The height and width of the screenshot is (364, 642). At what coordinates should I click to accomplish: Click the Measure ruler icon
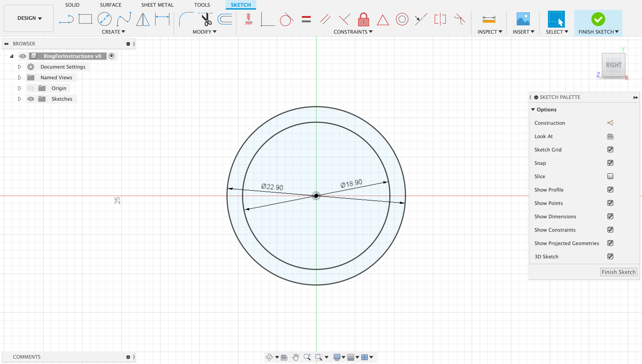(x=489, y=19)
